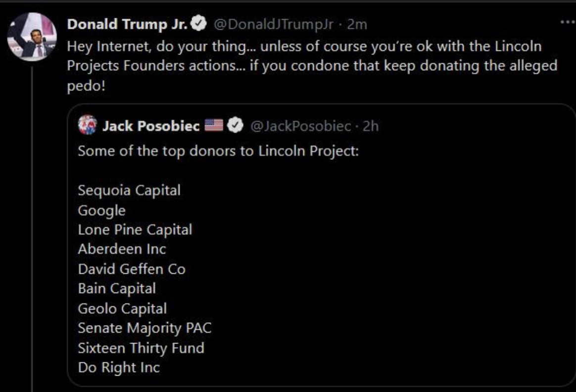
Task: Click the 'Sequoia Capital' line in quoted tweet
Action: (x=129, y=190)
